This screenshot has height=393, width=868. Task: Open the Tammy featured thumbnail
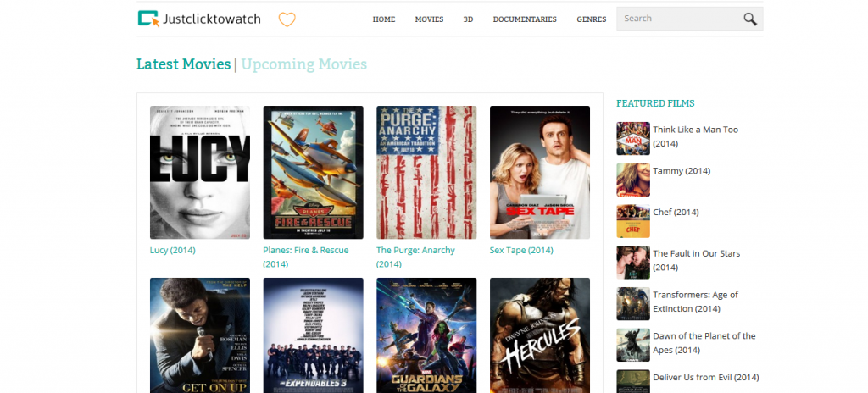(633, 180)
